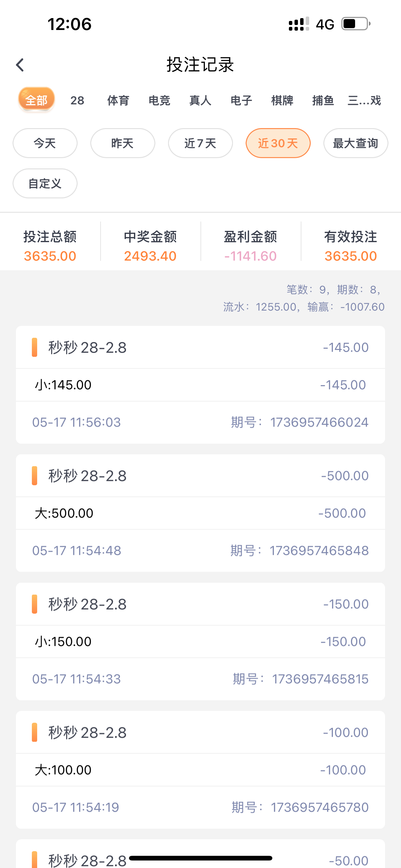Screen dimensions: 401x868
Task: Tap the 盈利金额 summary value
Action: coord(250,256)
